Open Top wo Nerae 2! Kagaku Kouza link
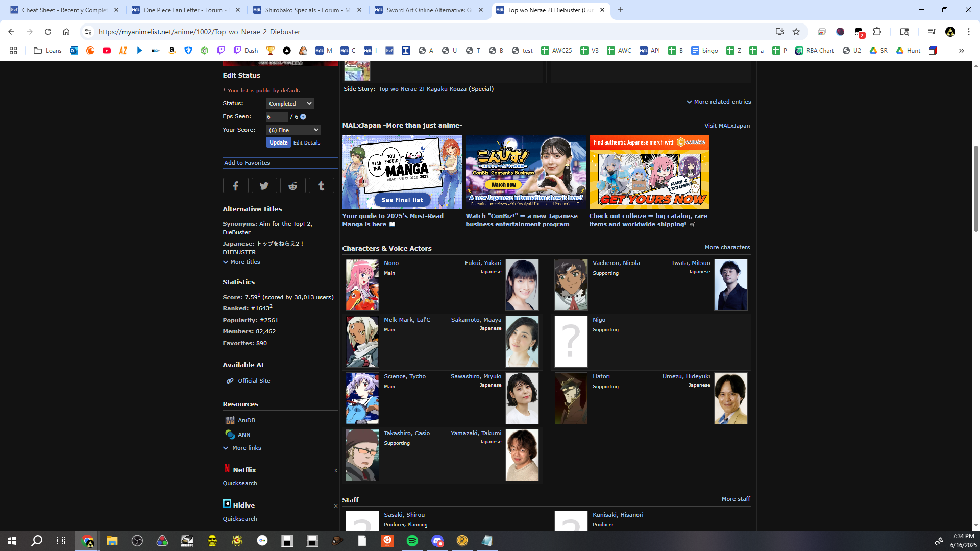 423,89
